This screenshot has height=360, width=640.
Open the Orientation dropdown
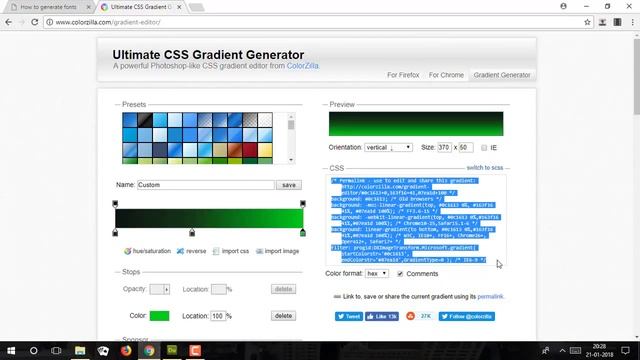[388, 147]
